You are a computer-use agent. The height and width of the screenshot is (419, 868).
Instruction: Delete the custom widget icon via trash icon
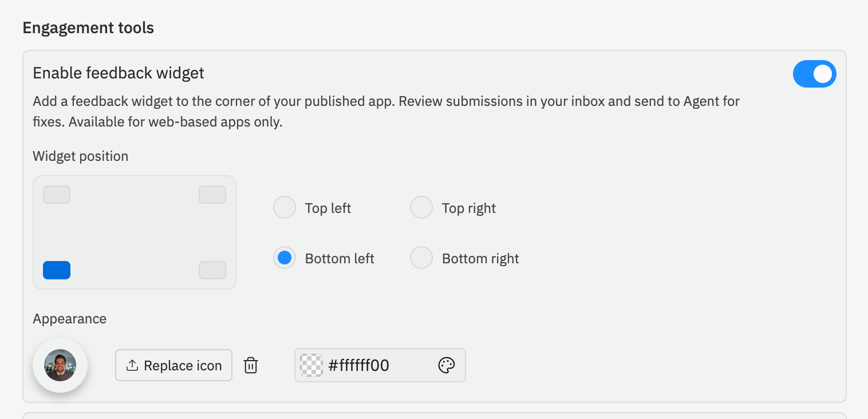pos(250,365)
